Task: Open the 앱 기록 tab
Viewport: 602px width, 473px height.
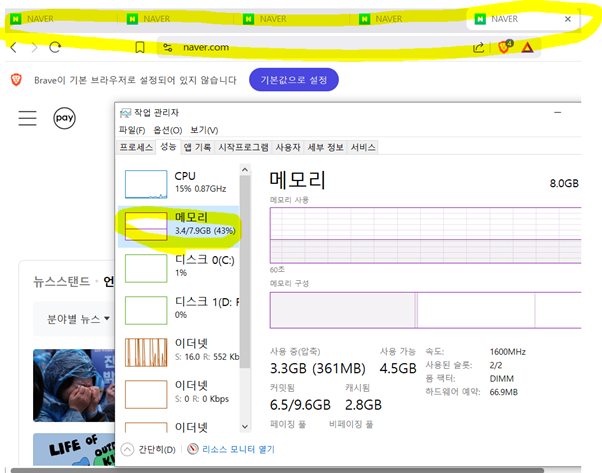Action: (197, 147)
